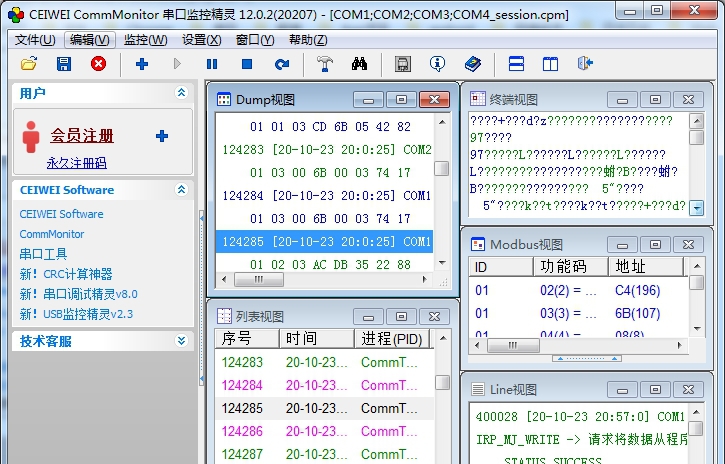This screenshot has height=464, width=725.
Task: Select highlighted Dump row 124285 COM1
Action: click(324, 241)
